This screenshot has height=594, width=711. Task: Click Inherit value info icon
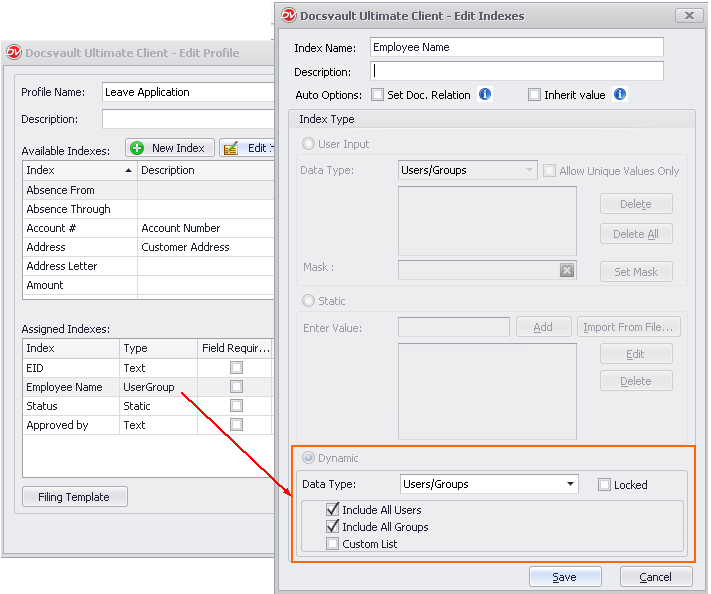click(619, 94)
